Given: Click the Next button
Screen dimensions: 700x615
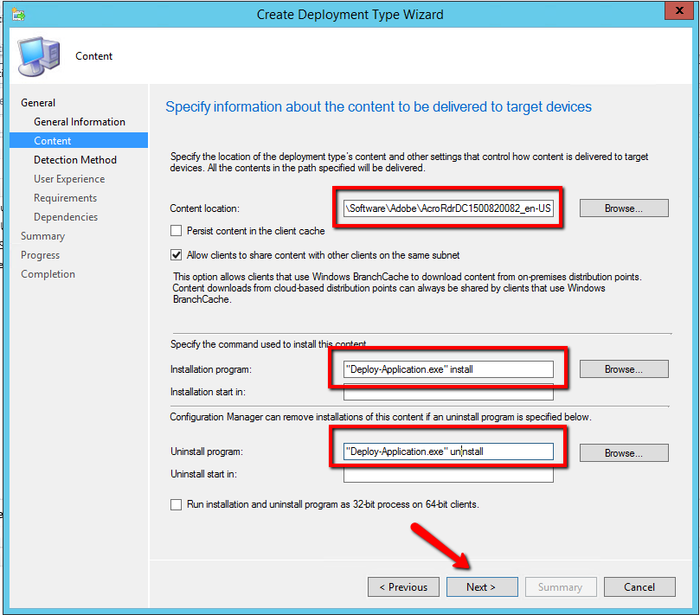Looking at the screenshot, I should (481, 587).
